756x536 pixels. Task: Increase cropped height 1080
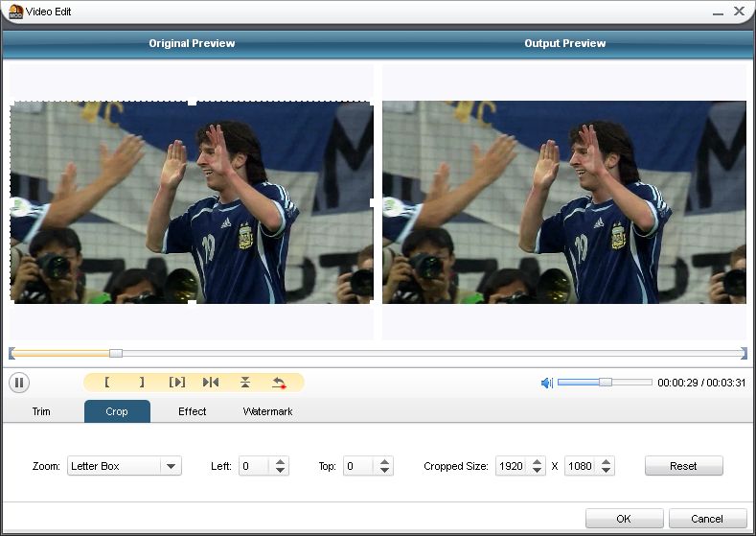[x=607, y=462]
